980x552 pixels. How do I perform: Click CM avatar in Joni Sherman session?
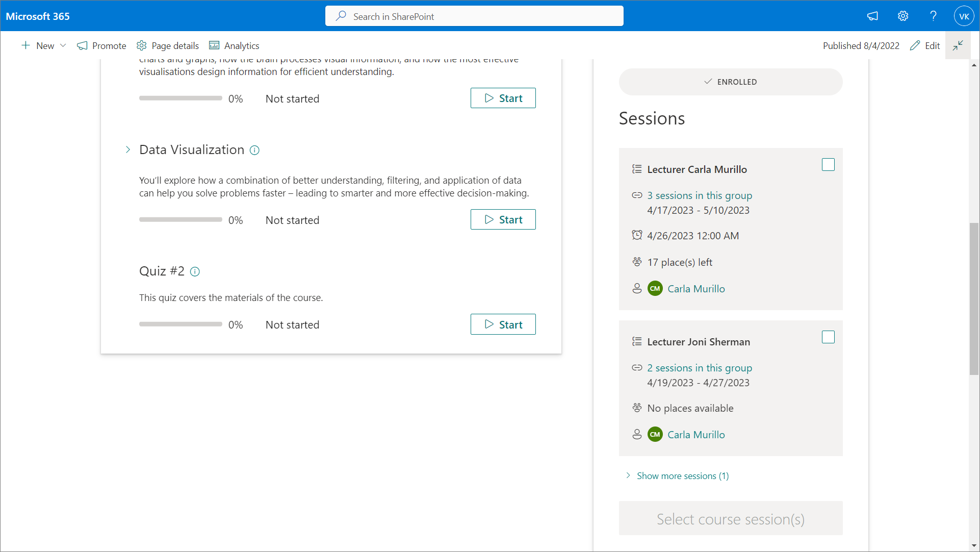click(655, 435)
